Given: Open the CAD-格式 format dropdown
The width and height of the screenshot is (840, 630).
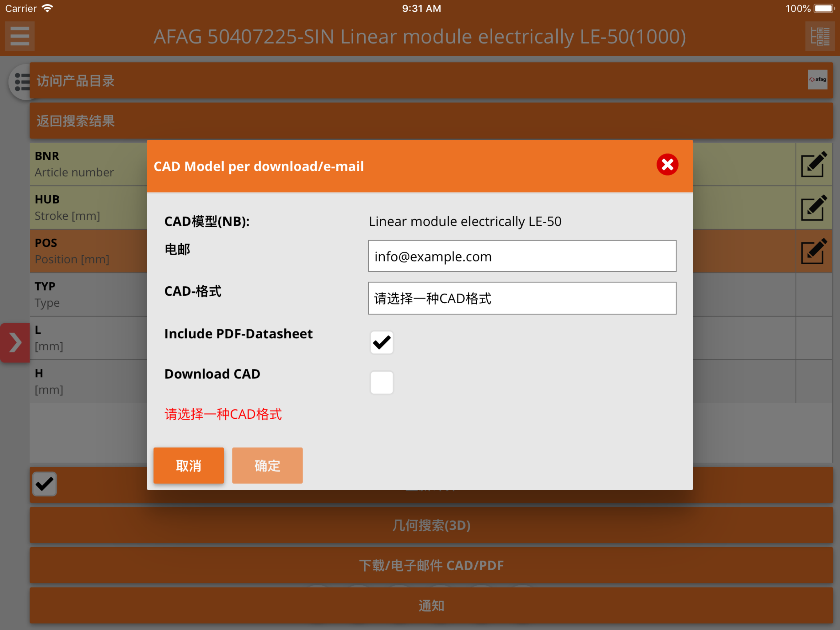Looking at the screenshot, I should coord(522,298).
